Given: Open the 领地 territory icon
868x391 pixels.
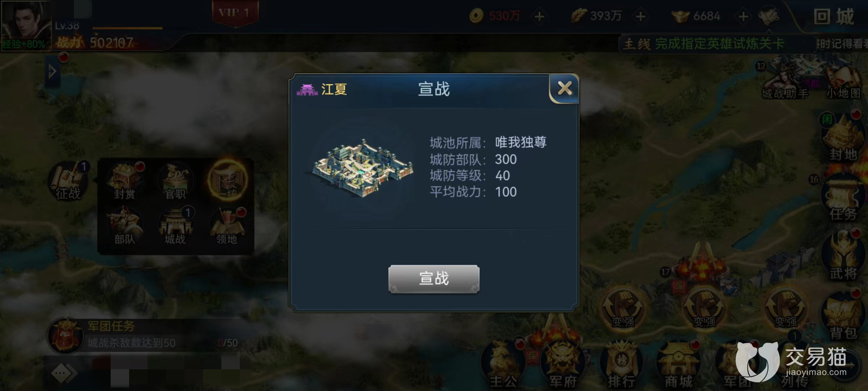Looking at the screenshot, I should point(227,226).
